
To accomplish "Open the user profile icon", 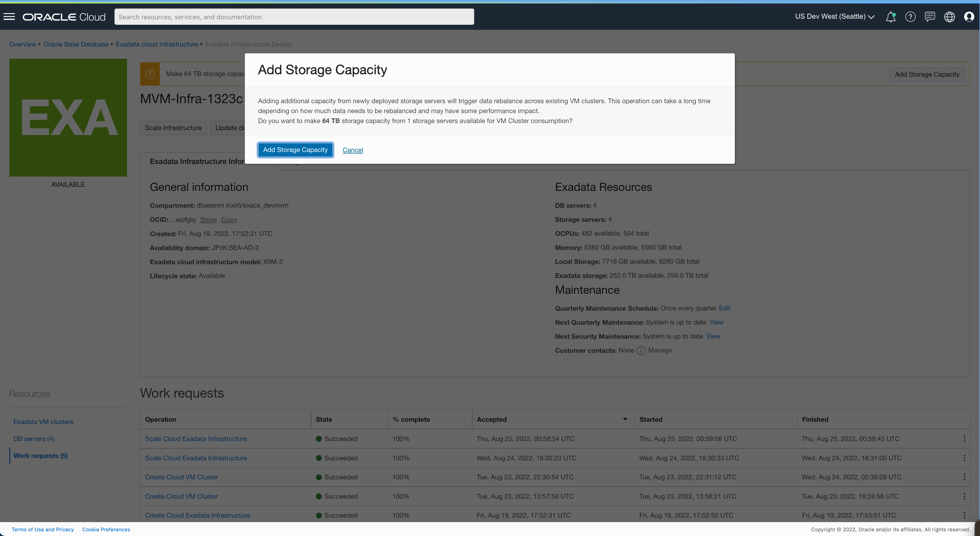I will 969,17.
